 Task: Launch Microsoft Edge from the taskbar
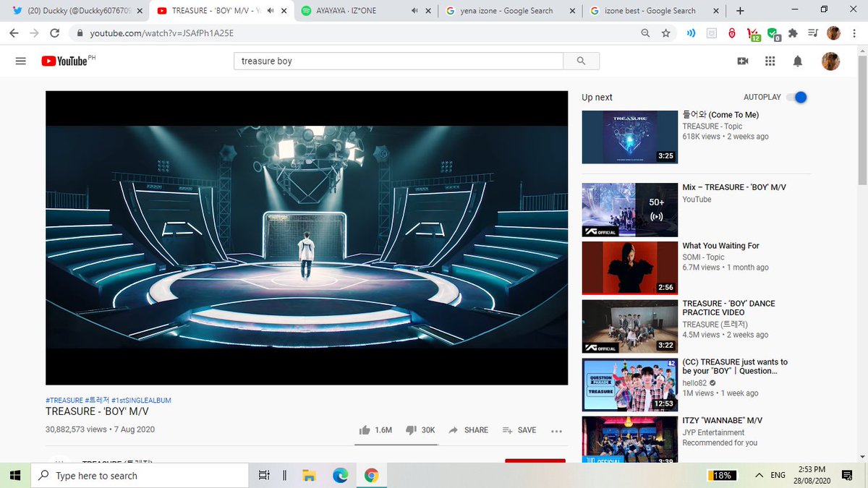340,475
